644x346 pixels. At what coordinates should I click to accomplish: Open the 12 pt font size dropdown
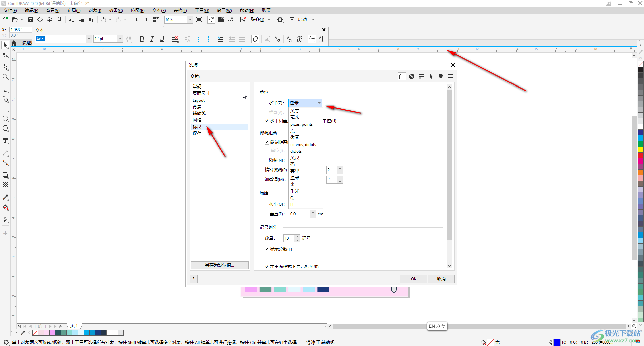tap(120, 39)
